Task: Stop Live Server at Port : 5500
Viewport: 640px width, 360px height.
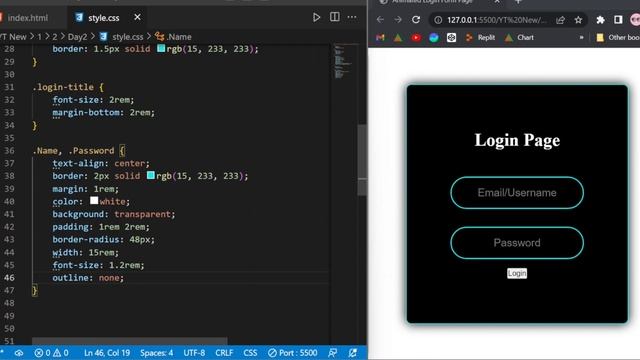Action: [x=292, y=353]
